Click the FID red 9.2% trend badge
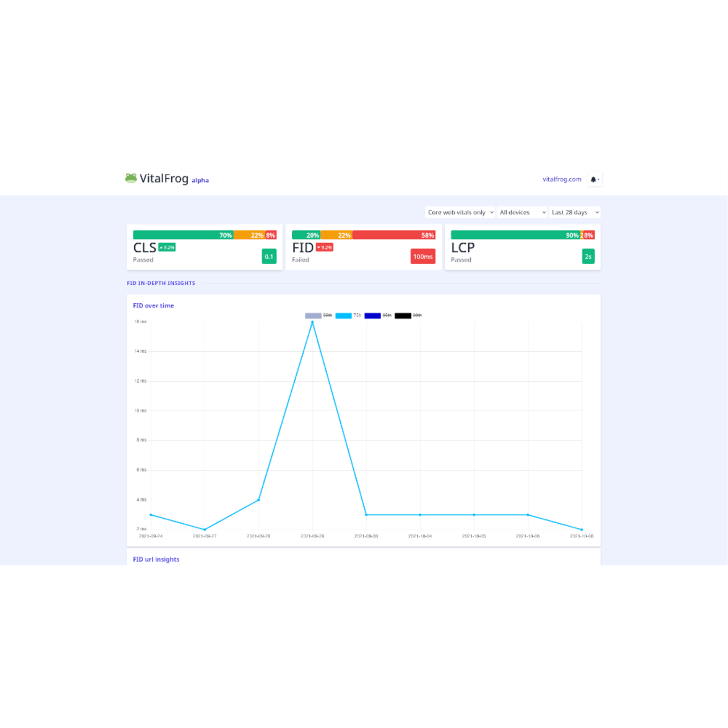The height and width of the screenshot is (728, 728). (325, 247)
